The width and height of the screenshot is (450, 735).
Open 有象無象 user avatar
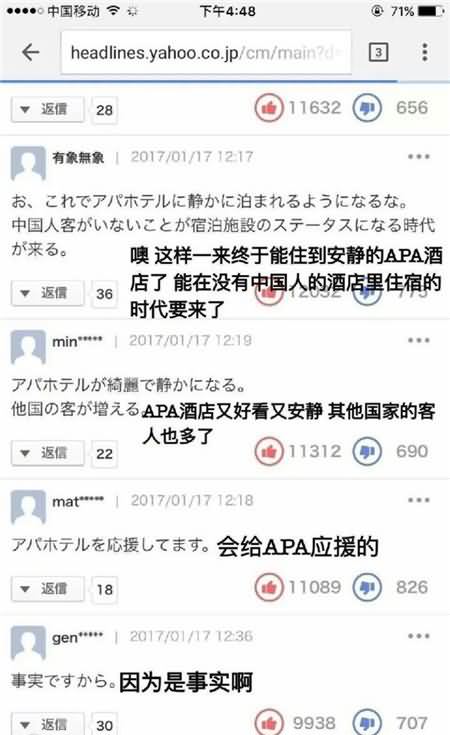coord(28,164)
